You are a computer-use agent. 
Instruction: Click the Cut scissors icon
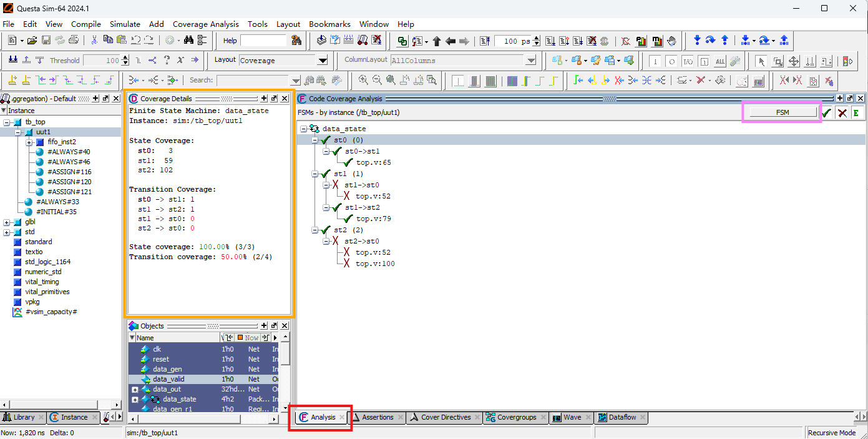94,40
